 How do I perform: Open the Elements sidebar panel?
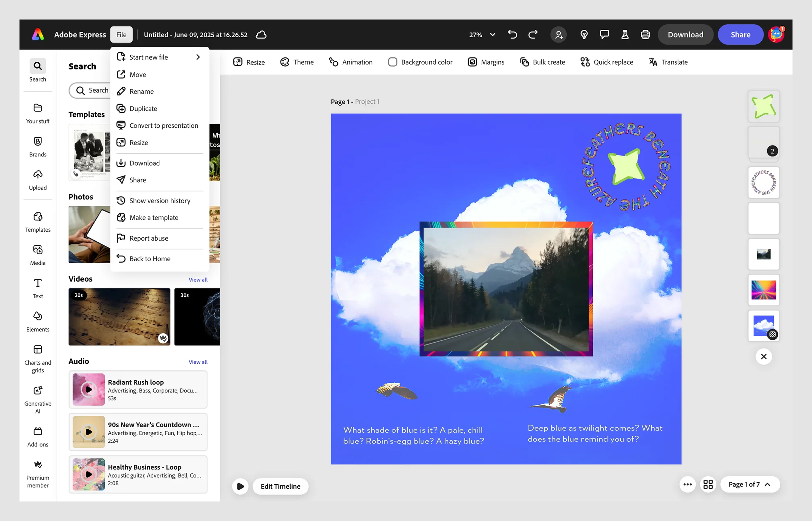pyautogui.click(x=38, y=321)
